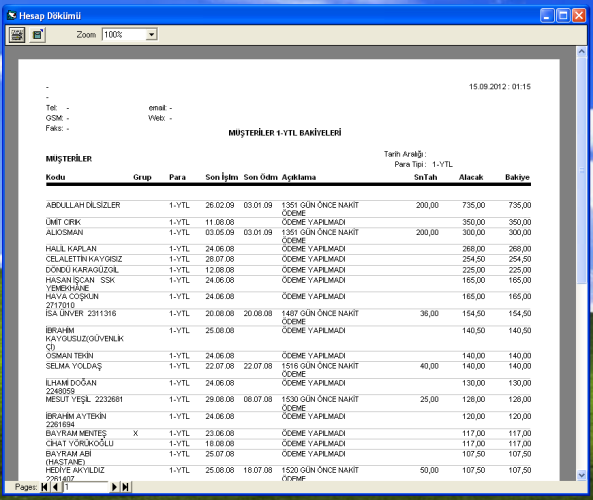Maximize the Hesap Dökümü window
This screenshot has width=593, height=500.
point(563,16)
